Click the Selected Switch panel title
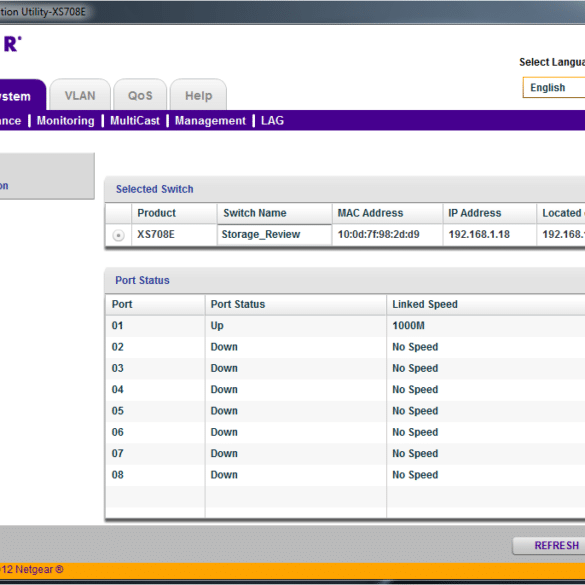 [x=154, y=189]
